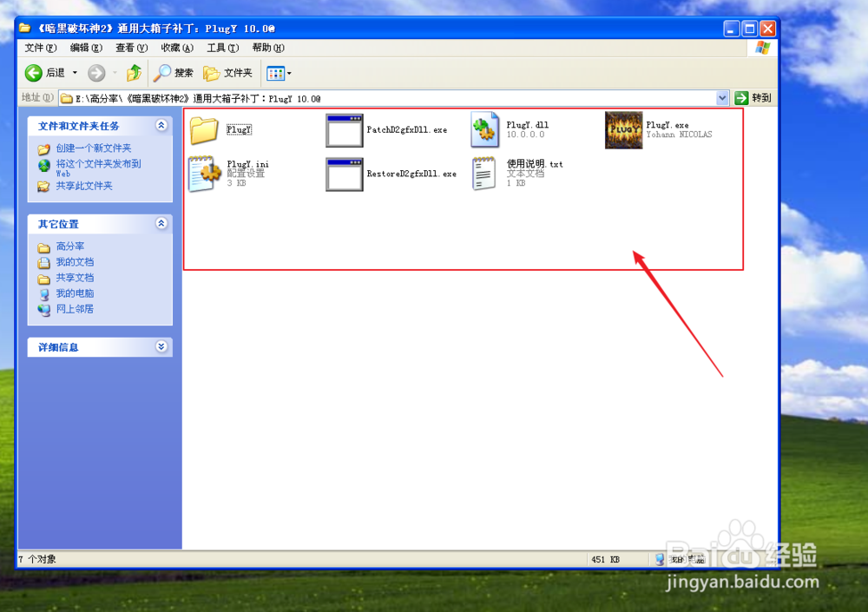Maximize the Explorer window

(x=750, y=29)
